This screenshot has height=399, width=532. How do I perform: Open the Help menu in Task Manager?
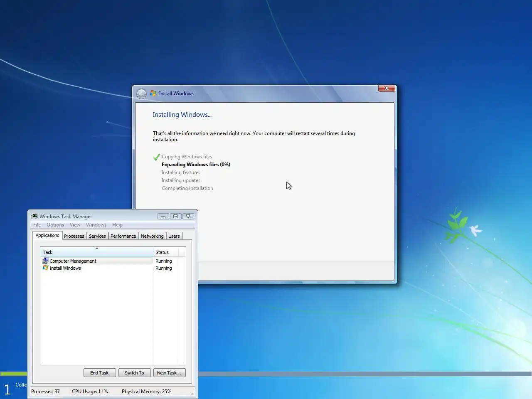click(117, 225)
